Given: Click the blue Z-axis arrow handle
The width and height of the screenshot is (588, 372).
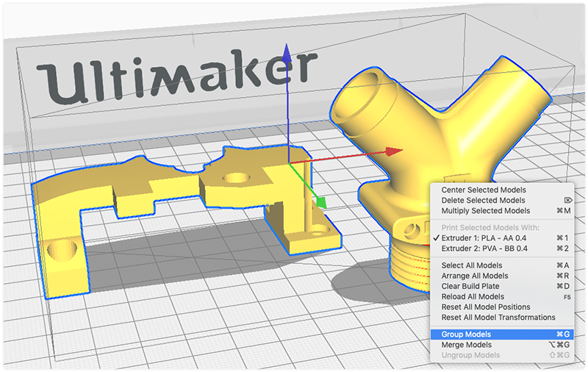Looking at the screenshot, I should pos(287,57).
